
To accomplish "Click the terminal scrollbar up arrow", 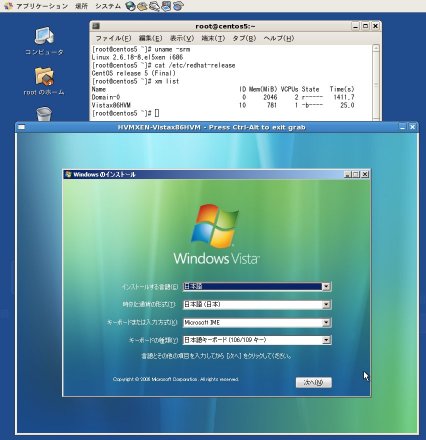I will point(376,48).
